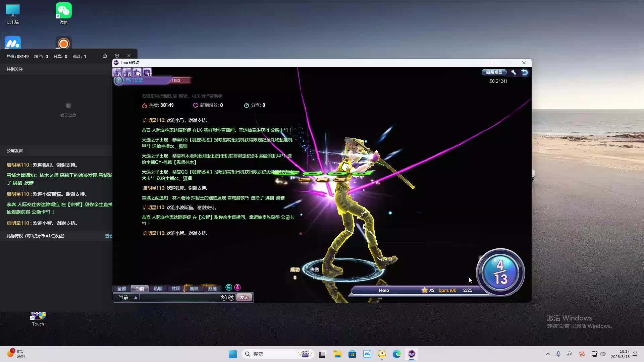This screenshot has height=362, width=644.
Task: Switch to the 系统 chat tab
Action: coord(212,289)
